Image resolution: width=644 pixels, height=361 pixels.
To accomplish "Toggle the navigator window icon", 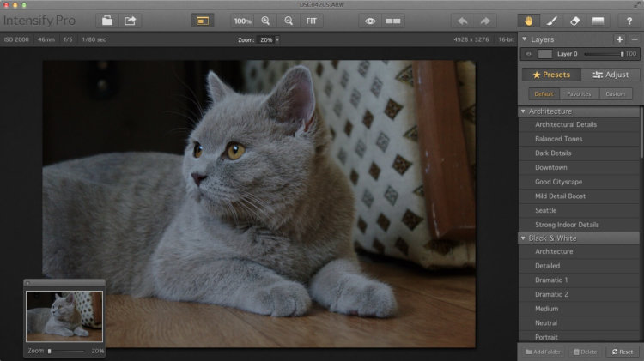I will coord(203,21).
